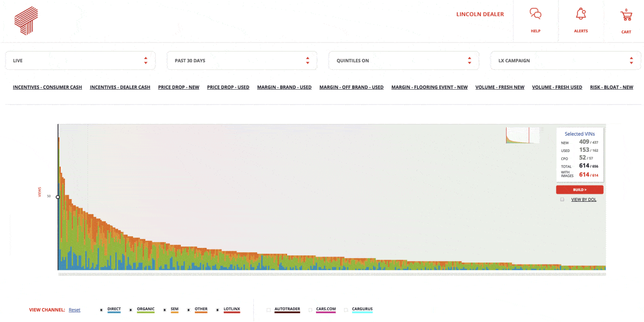
Task: Click the VIEW CHANNEL label
Action: click(47, 310)
